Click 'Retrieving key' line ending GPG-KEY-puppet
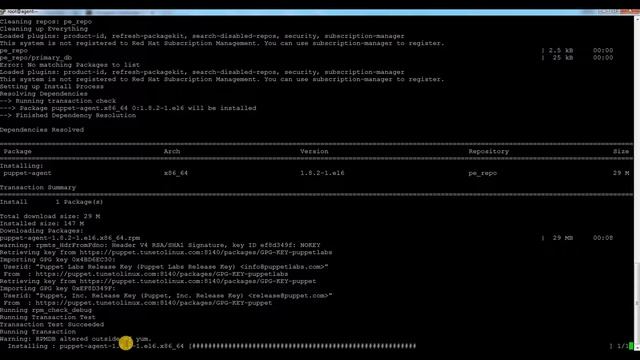 (x=158, y=281)
